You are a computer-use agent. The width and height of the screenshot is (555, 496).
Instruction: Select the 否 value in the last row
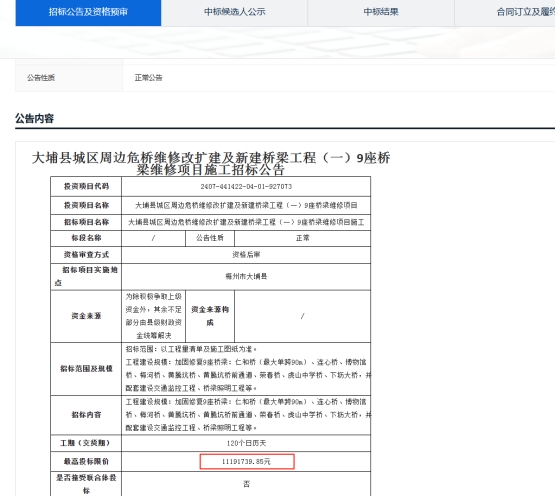[246, 484]
